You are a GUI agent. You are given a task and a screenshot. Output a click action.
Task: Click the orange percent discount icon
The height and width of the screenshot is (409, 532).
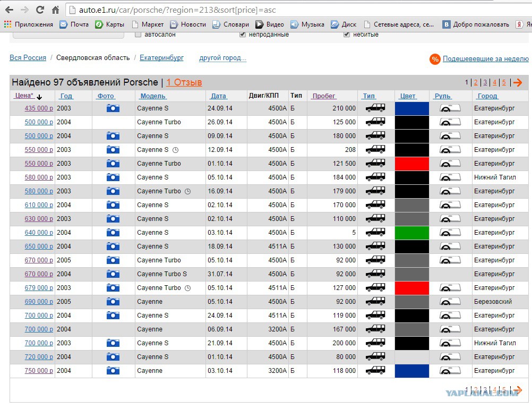coord(435,59)
